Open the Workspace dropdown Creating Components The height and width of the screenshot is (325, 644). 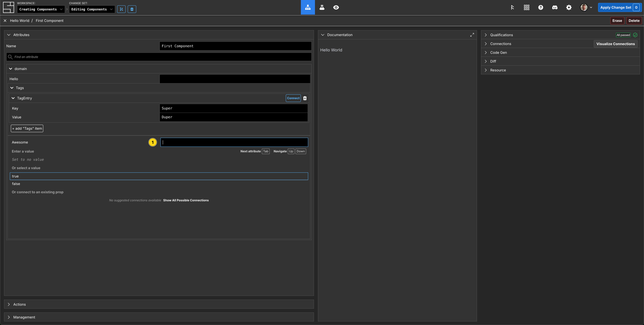(x=41, y=9)
